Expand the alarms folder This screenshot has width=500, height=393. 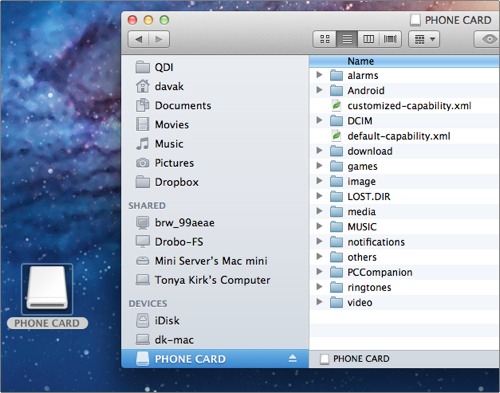point(319,75)
